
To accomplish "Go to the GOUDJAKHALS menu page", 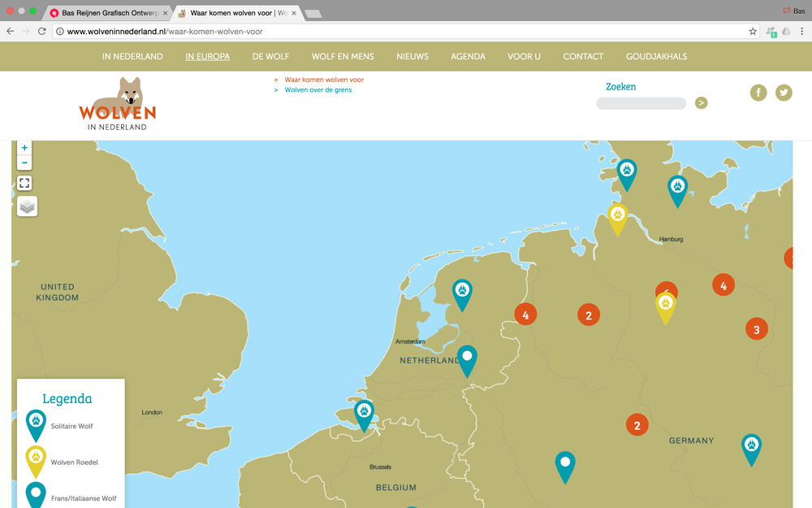I will [656, 57].
